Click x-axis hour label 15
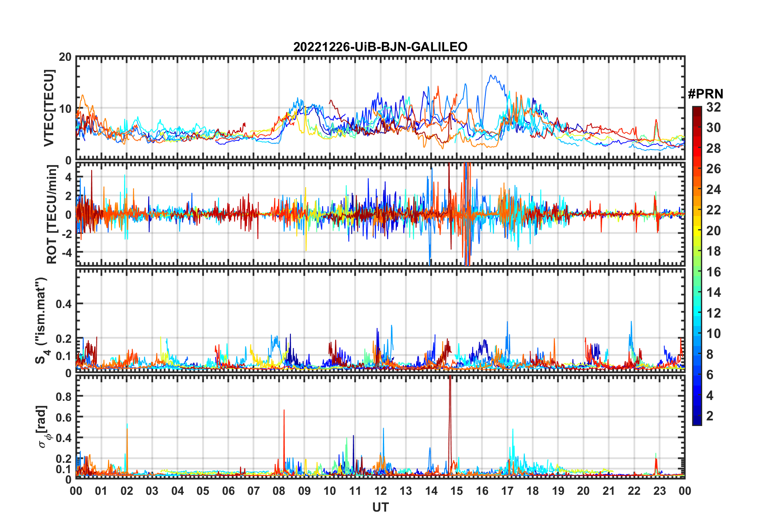 click(x=457, y=491)
